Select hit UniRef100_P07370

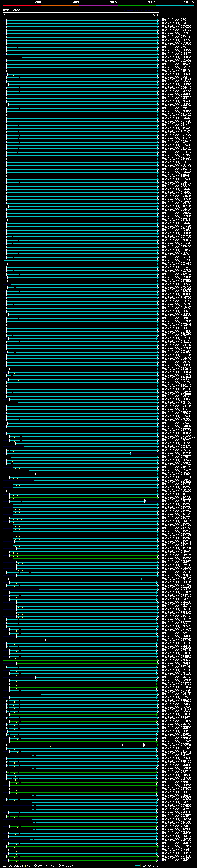(x=176, y=132)
